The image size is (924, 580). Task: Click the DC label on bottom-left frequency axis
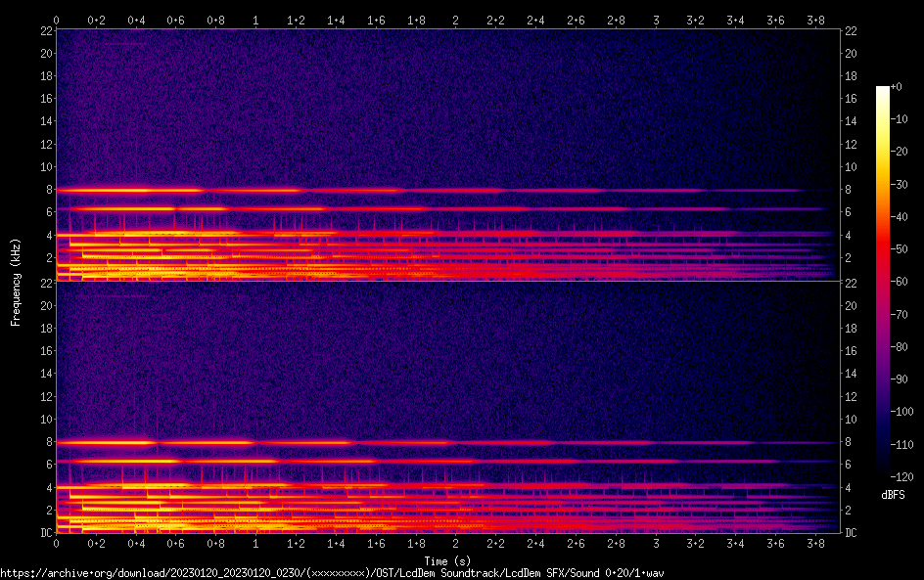tap(45, 533)
